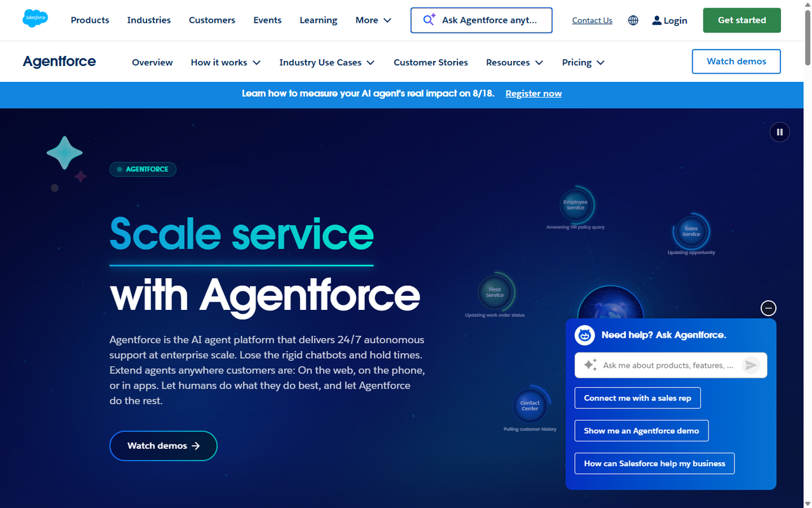
Task: Expand the How it works dropdown
Action: point(226,62)
